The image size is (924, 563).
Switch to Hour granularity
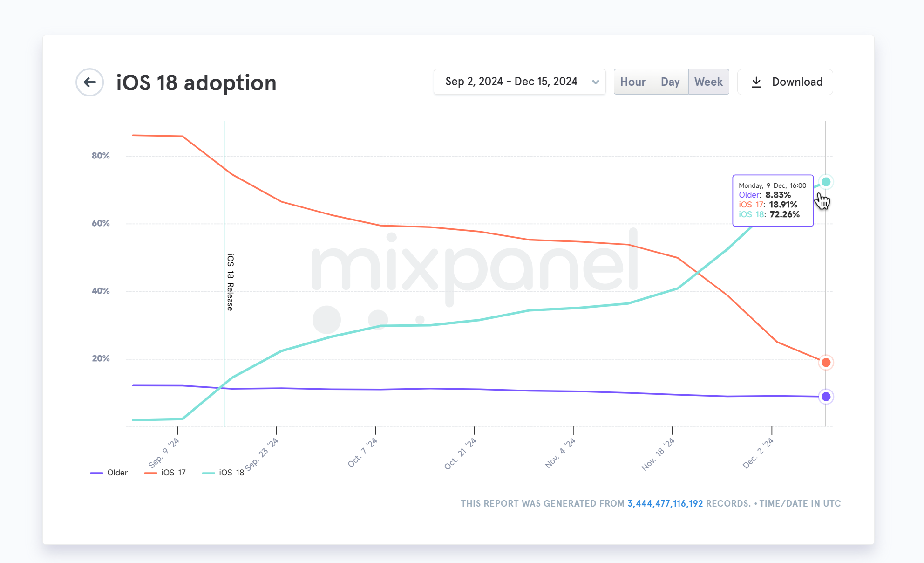tap(633, 82)
